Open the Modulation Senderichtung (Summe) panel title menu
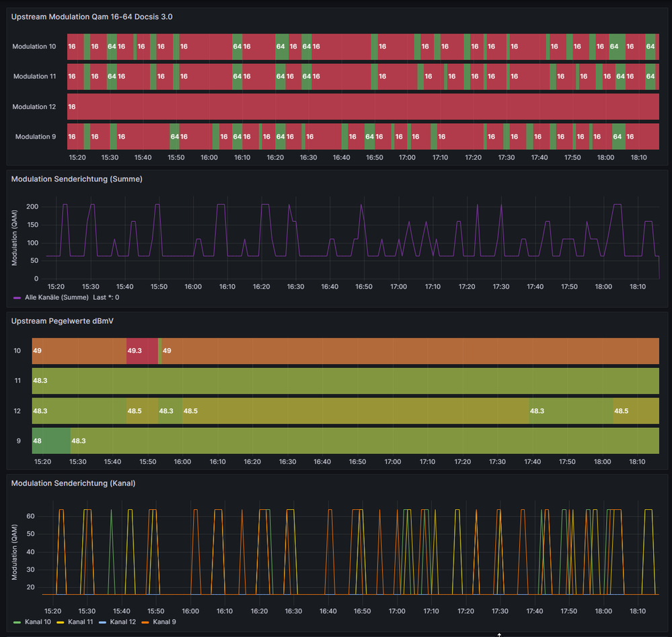The width and height of the screenshot is (672, 637). pos(77,179)
